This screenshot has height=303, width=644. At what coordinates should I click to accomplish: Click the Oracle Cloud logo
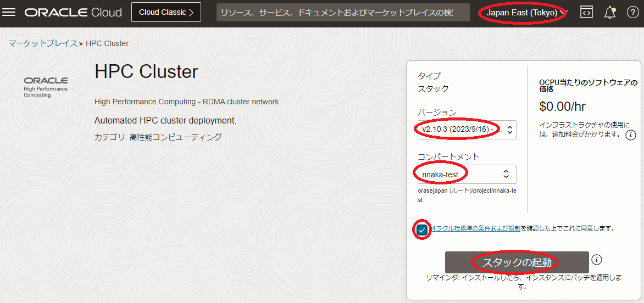pos(73,13)
